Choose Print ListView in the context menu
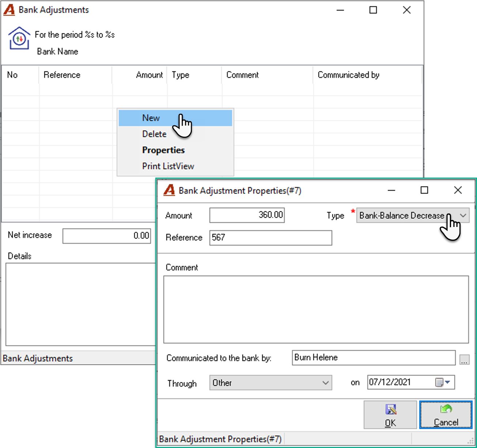The image size is (477, 448). tap(175, 166)
